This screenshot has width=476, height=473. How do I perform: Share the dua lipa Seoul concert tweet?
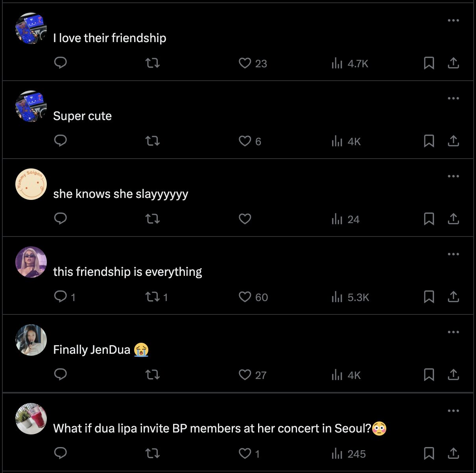(x=453, y=453)
